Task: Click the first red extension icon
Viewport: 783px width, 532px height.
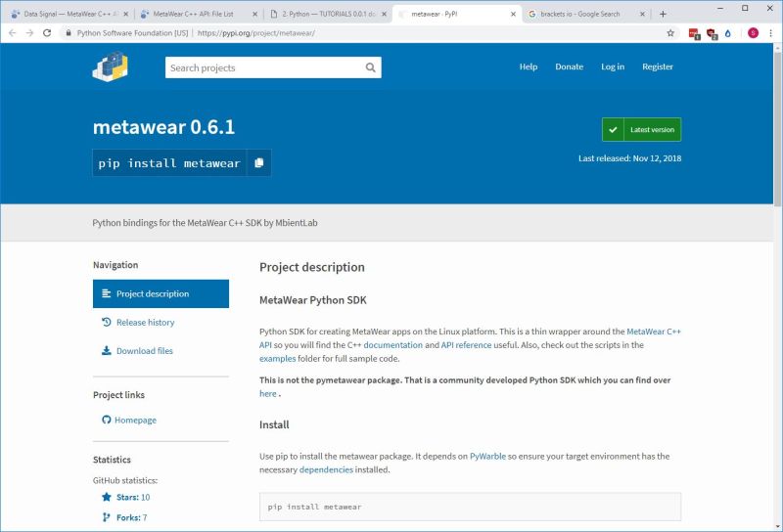Action: click(x=694, y=33)
